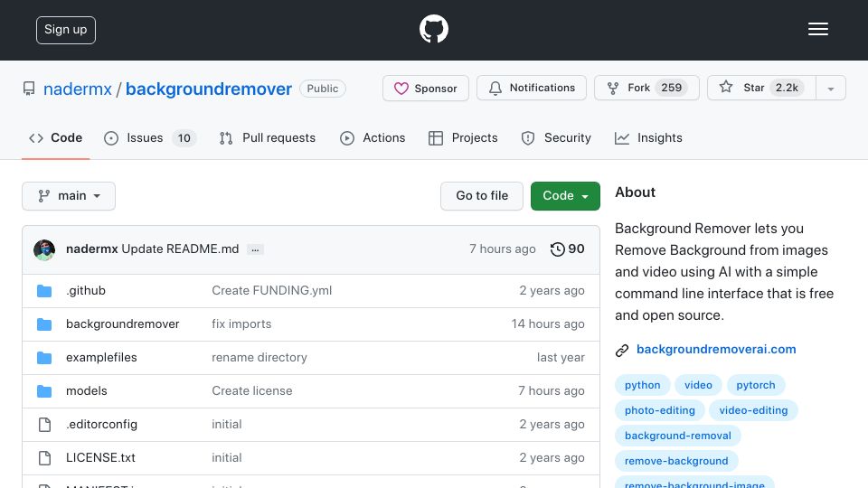Open the .editorconfig file name
Image resolution: width=868 pixels, height=488 pixels.
point(101,425)
